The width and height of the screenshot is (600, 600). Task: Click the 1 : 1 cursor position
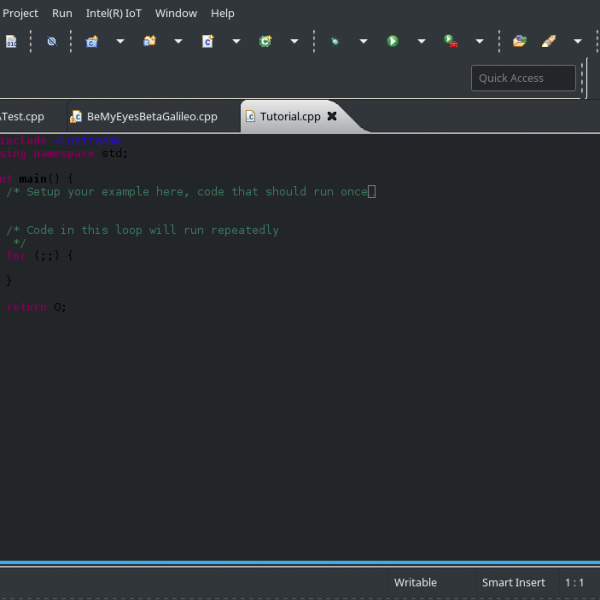pos(574,582)
